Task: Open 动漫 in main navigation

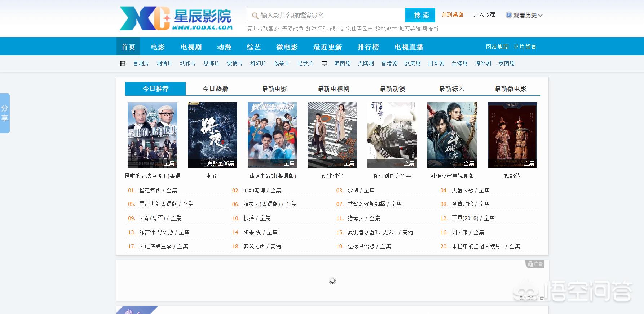Action: tap(224, 47)
